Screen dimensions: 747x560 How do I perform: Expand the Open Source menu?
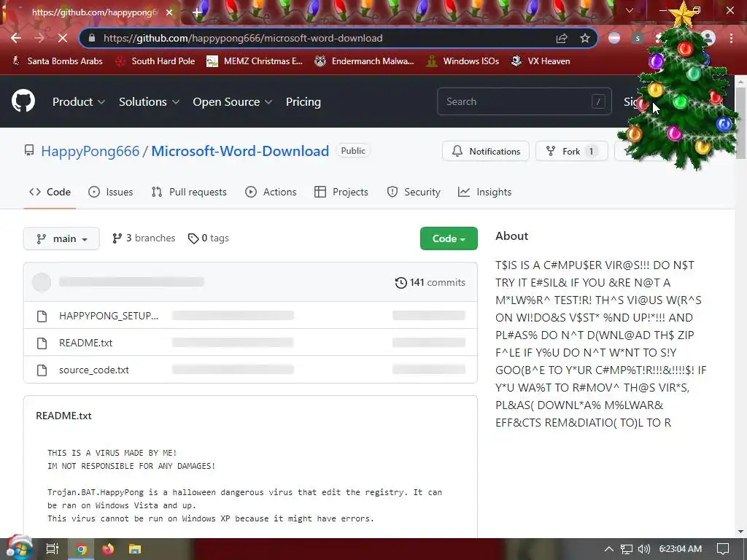(x=233, y=101)
